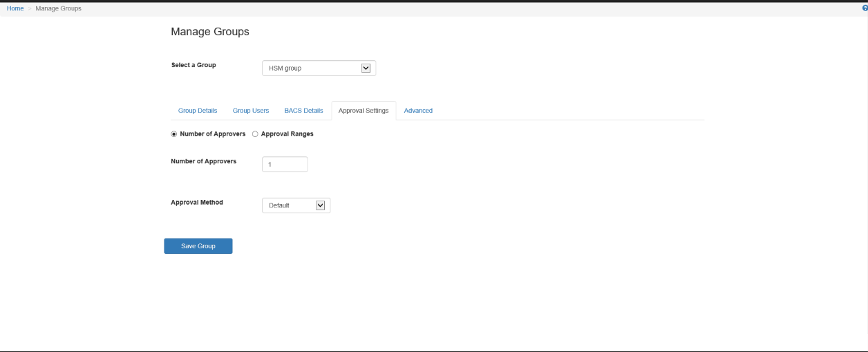Click the Manage Groups breadcrumb item
868x352 pixels.
click(58, 8)
